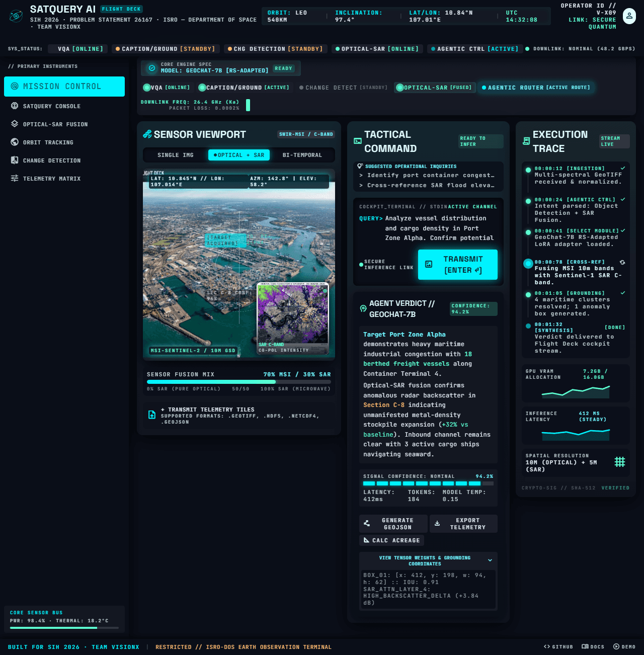This screenshot has height=655, width=644.
Task: Click the Transmit [Enter] button
Action: [458, 265]
